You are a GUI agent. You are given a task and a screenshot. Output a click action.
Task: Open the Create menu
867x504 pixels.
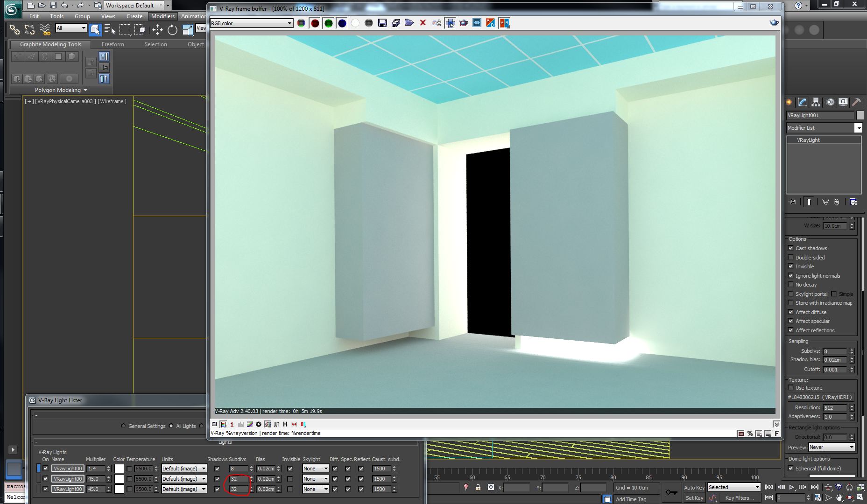[x=134, y=16]
